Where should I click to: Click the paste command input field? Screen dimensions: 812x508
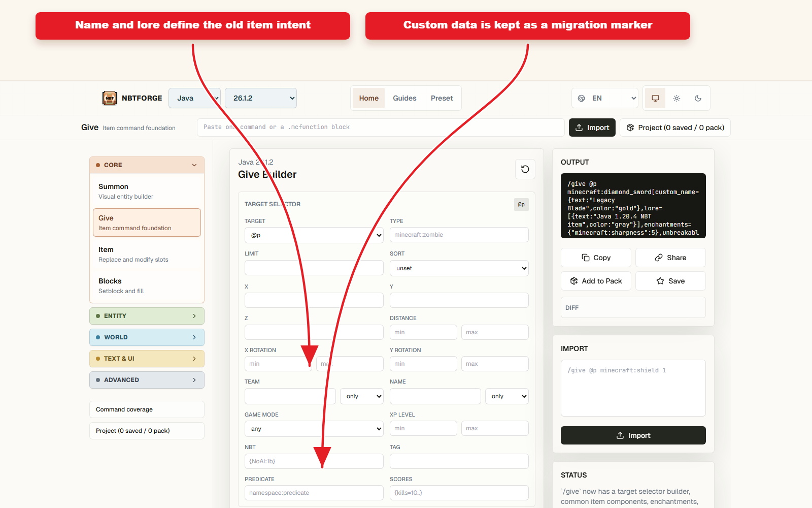coord(381,128)
